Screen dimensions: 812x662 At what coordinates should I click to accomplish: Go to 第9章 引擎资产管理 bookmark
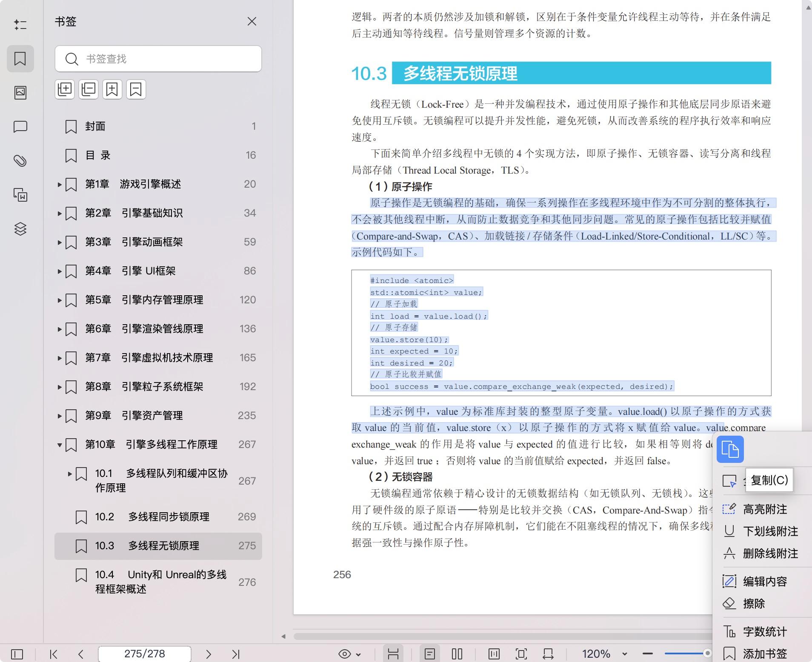click(x=158, y=416)
